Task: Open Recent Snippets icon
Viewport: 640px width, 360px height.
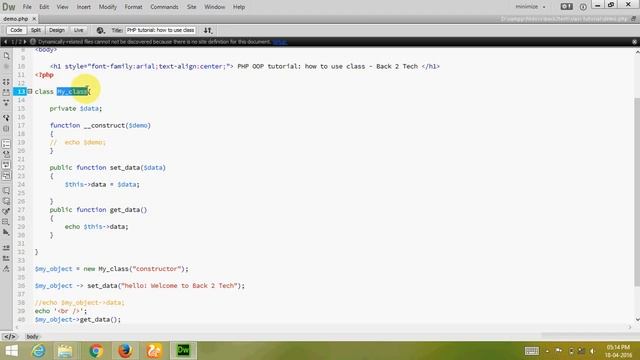Action: click(x=6, y=222)
